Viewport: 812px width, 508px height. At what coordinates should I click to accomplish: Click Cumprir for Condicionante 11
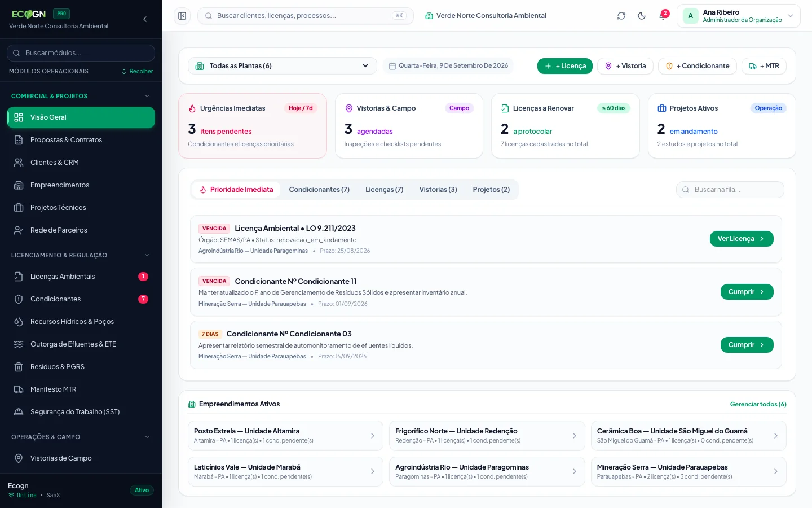747,292
